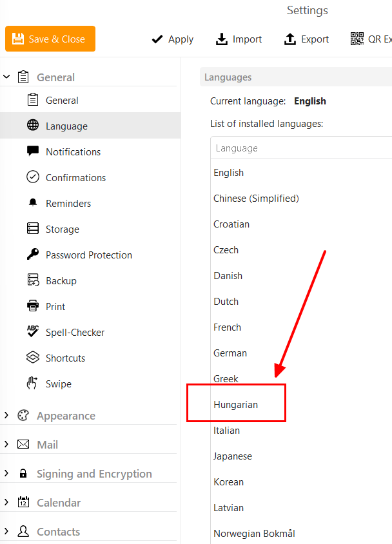Click the Save & Close button
This screenshot has width=392, height=544.
[50, 39]
